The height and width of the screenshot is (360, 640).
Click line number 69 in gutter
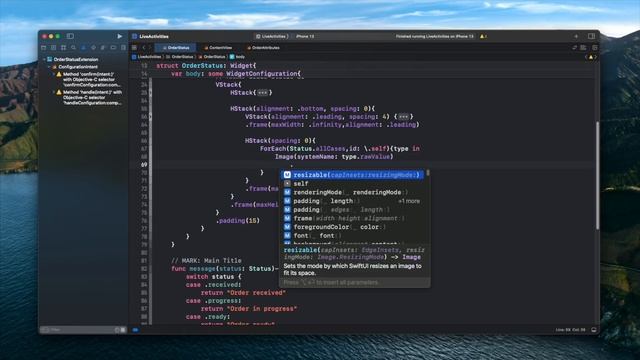click(144, 164)
